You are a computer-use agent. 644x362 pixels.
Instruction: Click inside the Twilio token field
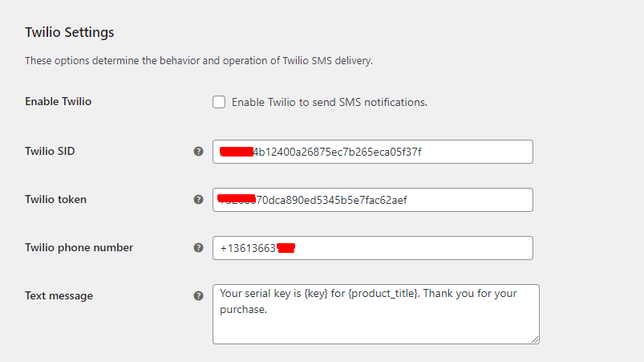click(372, 200)
